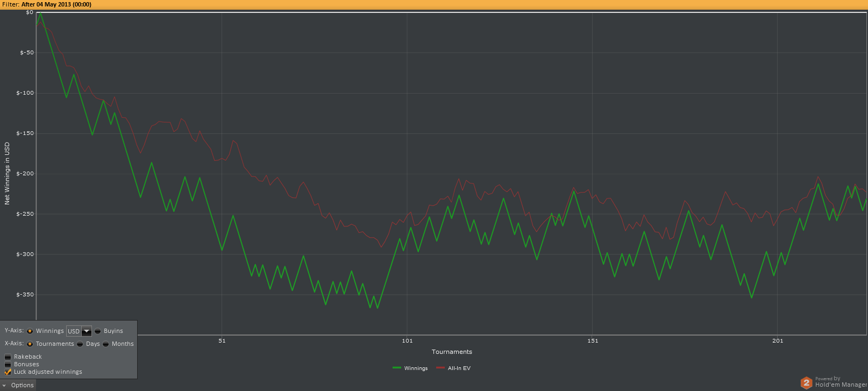868x391 pixels.
Task: Click the red All-In EV legend swatch
Action: tap(440, 368)
